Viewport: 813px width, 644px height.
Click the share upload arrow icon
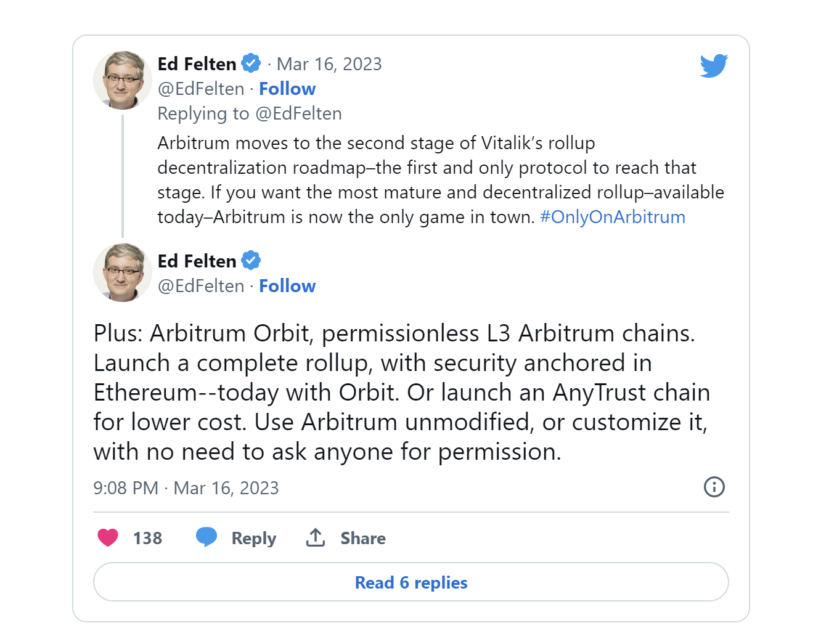pos(316,537)
